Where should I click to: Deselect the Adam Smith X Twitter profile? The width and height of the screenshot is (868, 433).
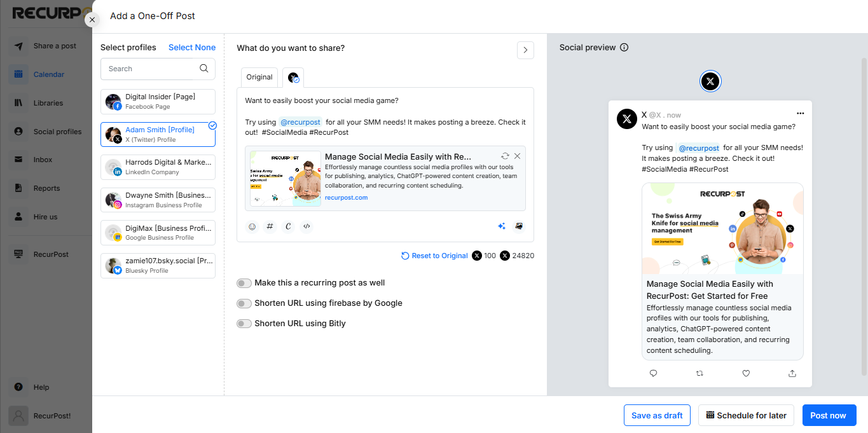pyautogui.click(x=158, y=134)
